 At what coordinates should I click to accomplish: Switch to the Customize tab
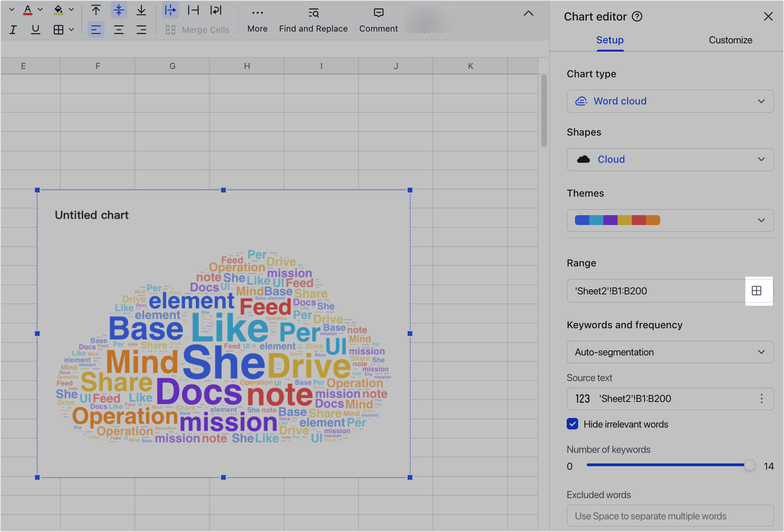(x=730, y=40)
